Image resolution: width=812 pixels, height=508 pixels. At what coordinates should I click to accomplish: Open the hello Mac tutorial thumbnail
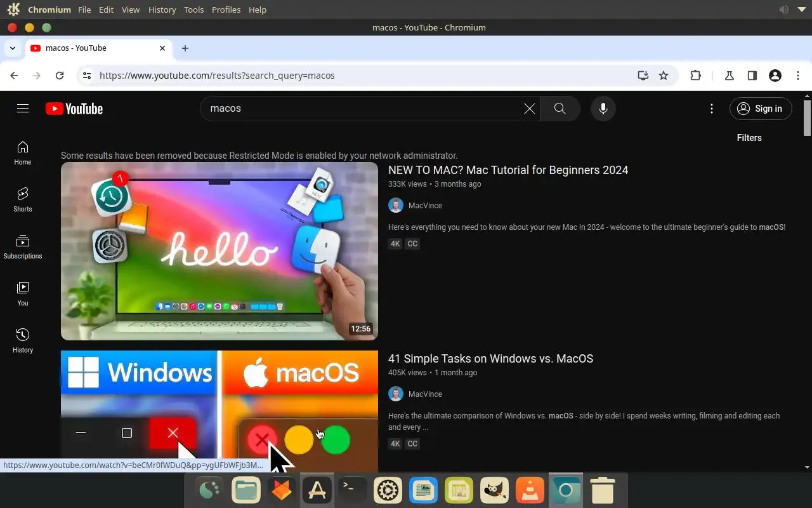pos(219,251)
